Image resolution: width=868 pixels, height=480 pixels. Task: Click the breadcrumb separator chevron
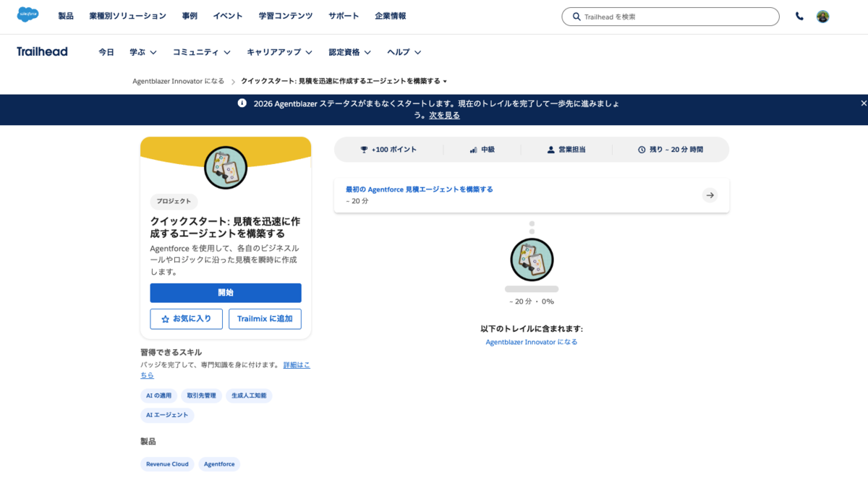[x=233, y=81]
